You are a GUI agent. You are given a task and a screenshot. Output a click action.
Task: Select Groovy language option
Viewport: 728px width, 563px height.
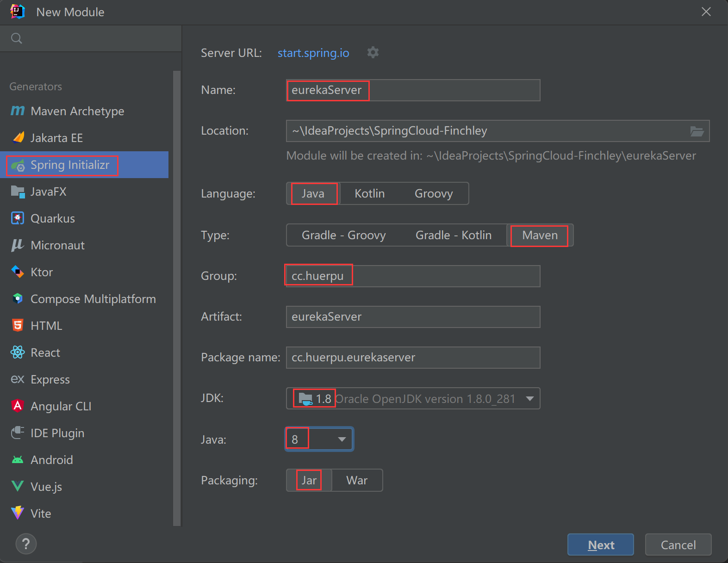coord(434,193)
